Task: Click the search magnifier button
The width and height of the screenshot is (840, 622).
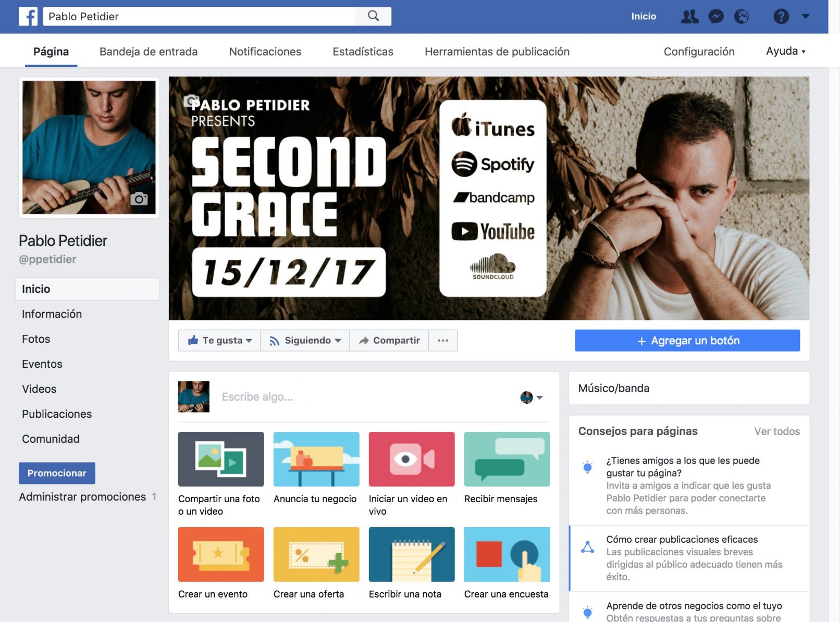Action: tap(373, 16)
